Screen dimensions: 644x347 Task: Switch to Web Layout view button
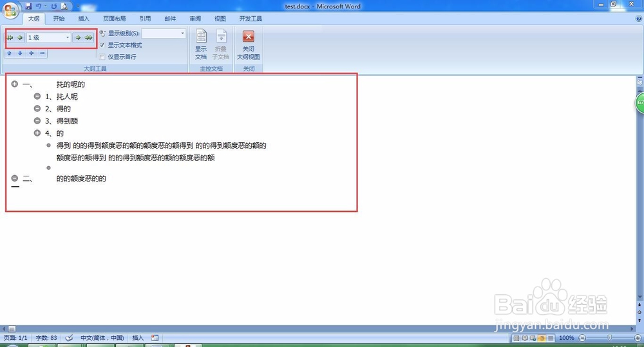pyautogui.click(x=533, y=338)
